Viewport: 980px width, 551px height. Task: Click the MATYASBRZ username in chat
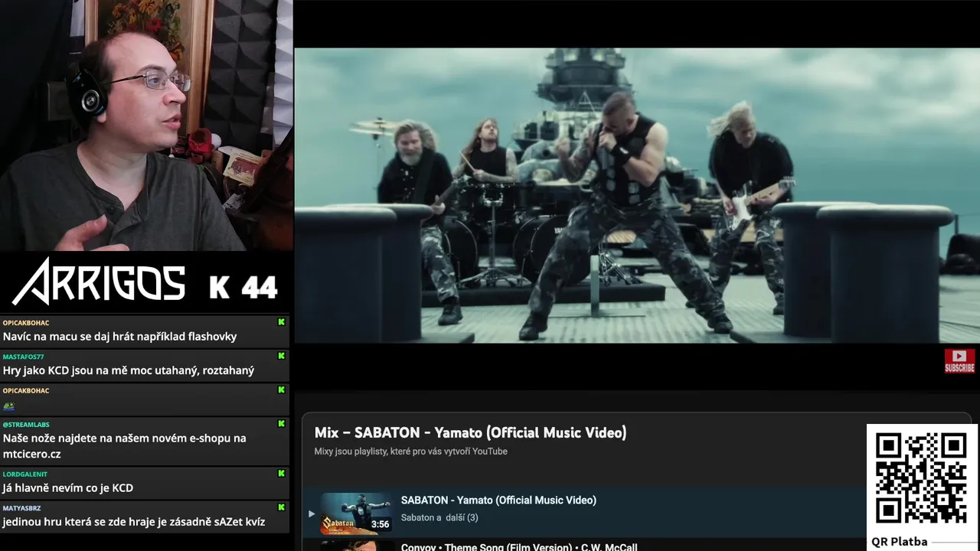(22, 507)
